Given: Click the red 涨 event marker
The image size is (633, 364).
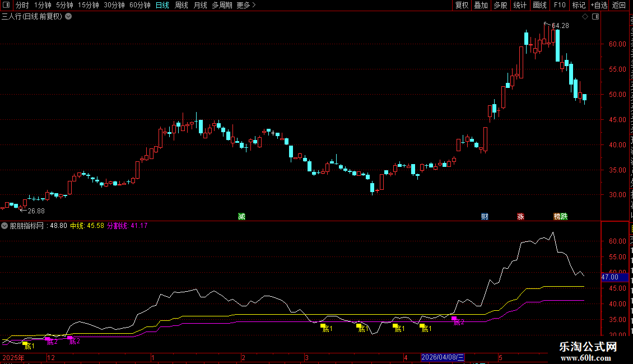Looking at the screenshot, I should pyautogui.click(x=521, y=217).
